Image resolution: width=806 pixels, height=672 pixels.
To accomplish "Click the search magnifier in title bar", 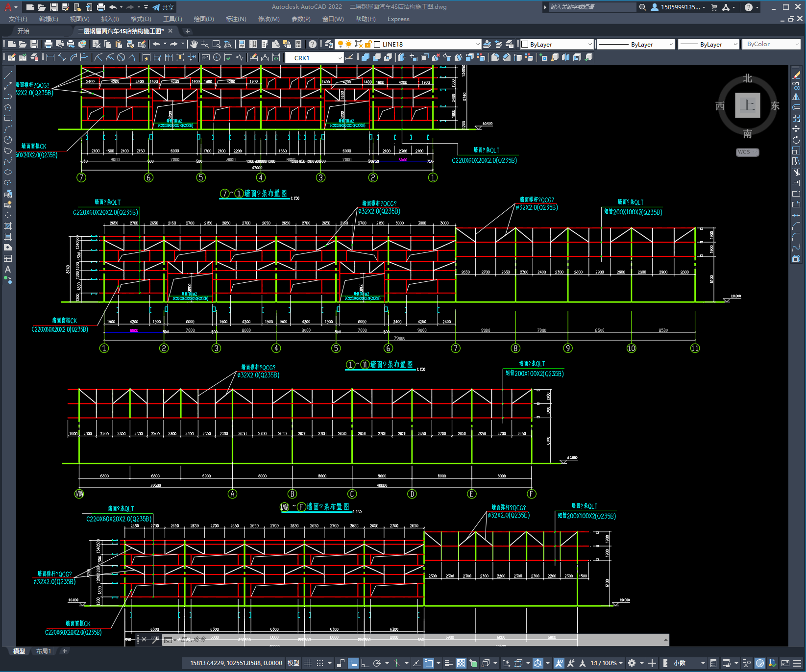I will click(643, 7).
